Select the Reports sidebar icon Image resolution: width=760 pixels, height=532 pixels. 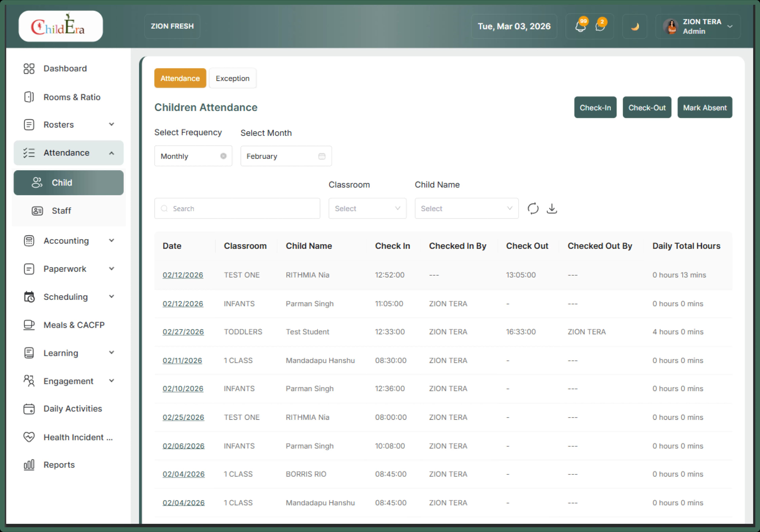pyautogui.click(x=29, y=465)
